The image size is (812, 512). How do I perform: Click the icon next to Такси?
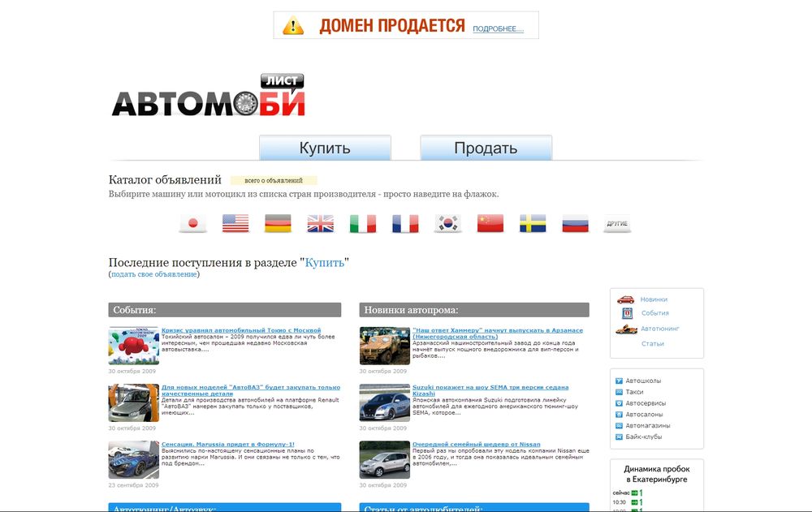coord(619,392)
